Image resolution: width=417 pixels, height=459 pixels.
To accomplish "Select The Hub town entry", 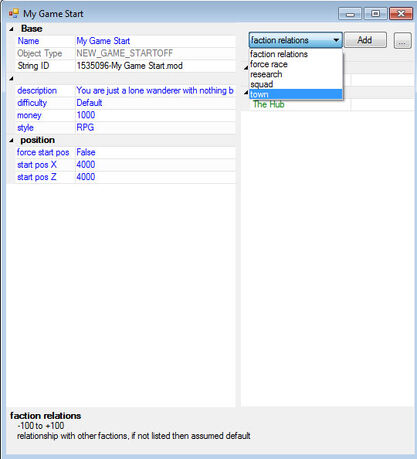I will point(269,104).
